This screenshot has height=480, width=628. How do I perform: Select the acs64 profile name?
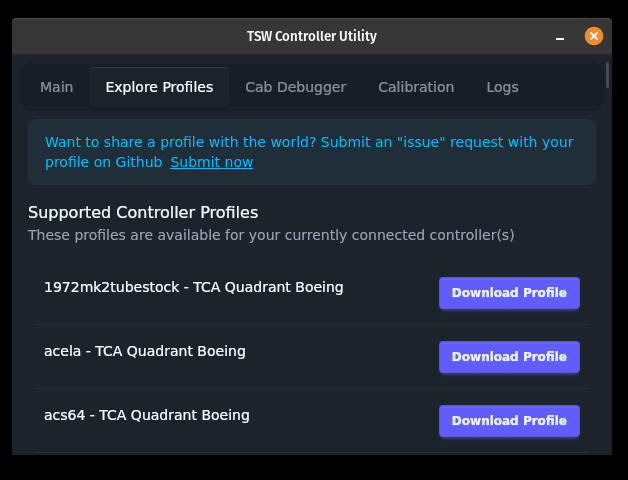click(146, 415)
